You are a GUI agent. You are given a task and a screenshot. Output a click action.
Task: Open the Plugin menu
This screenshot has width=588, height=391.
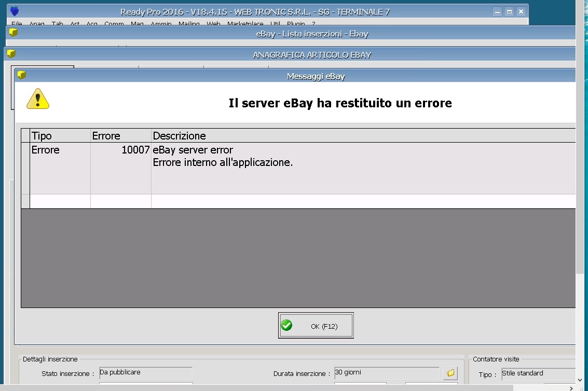pyautogui.click(x=295, y=23)
